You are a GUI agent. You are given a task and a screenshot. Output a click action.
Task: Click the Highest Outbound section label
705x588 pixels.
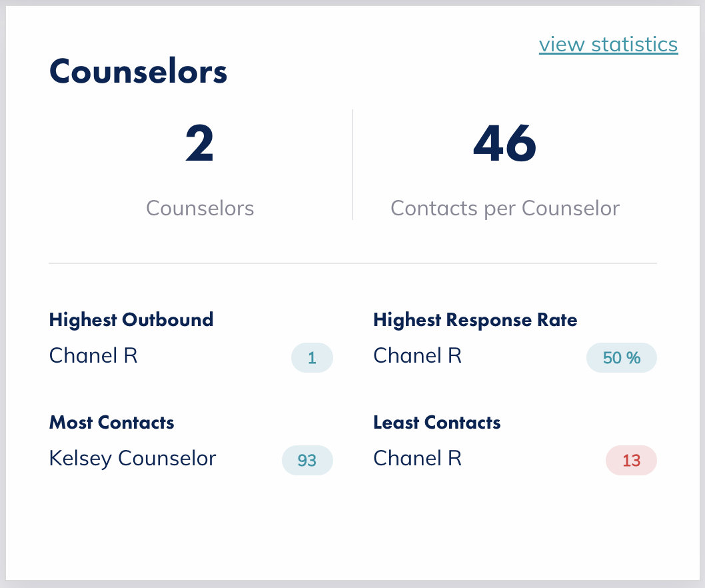(131, 320)
